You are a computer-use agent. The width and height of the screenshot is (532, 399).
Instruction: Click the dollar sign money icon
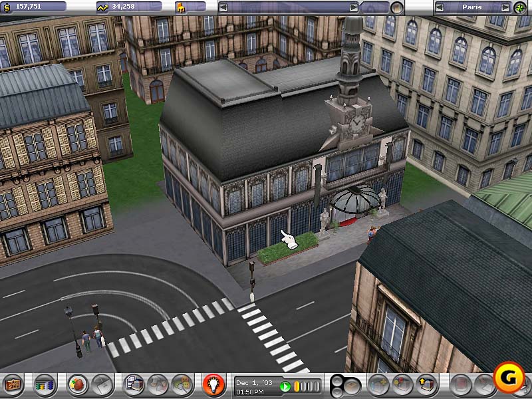point(7,7)
